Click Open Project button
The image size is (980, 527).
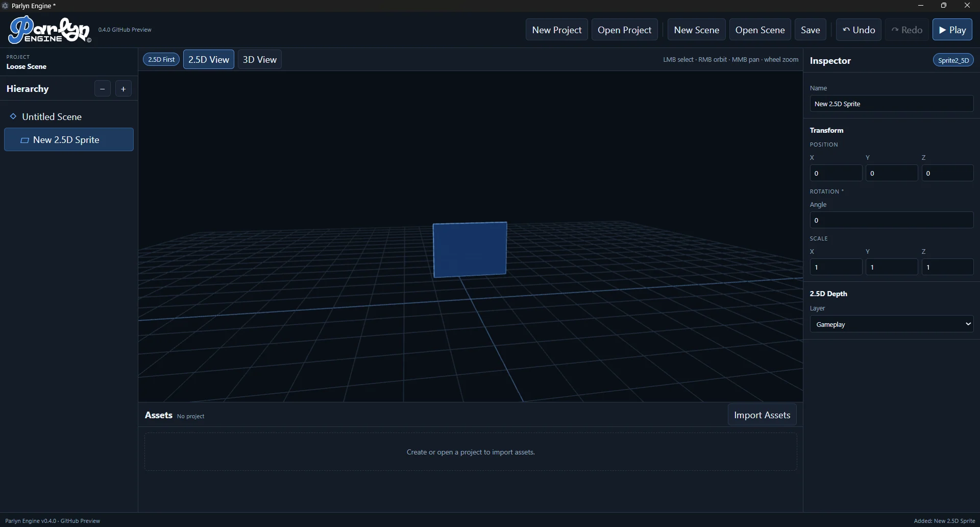(625, 30)
